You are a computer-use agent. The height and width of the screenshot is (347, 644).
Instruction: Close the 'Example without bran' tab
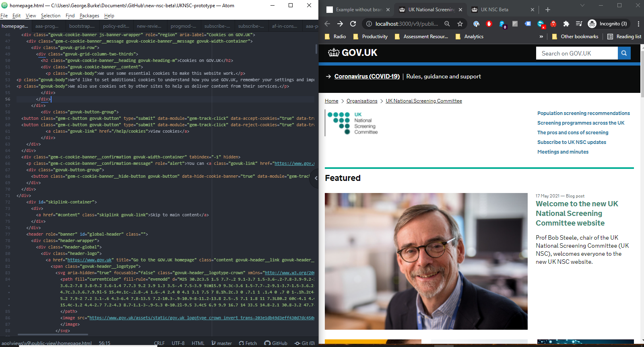(x=388, y=10)
